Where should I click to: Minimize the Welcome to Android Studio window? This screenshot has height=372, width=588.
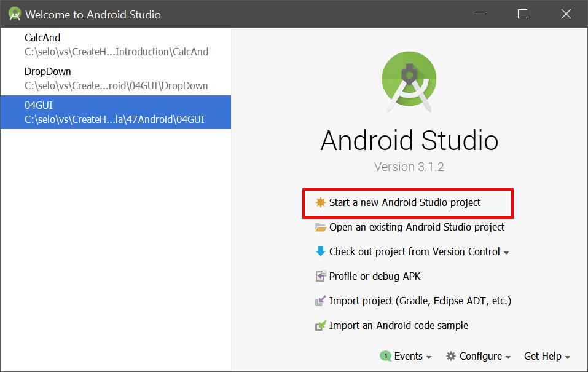tap(480, 14)
